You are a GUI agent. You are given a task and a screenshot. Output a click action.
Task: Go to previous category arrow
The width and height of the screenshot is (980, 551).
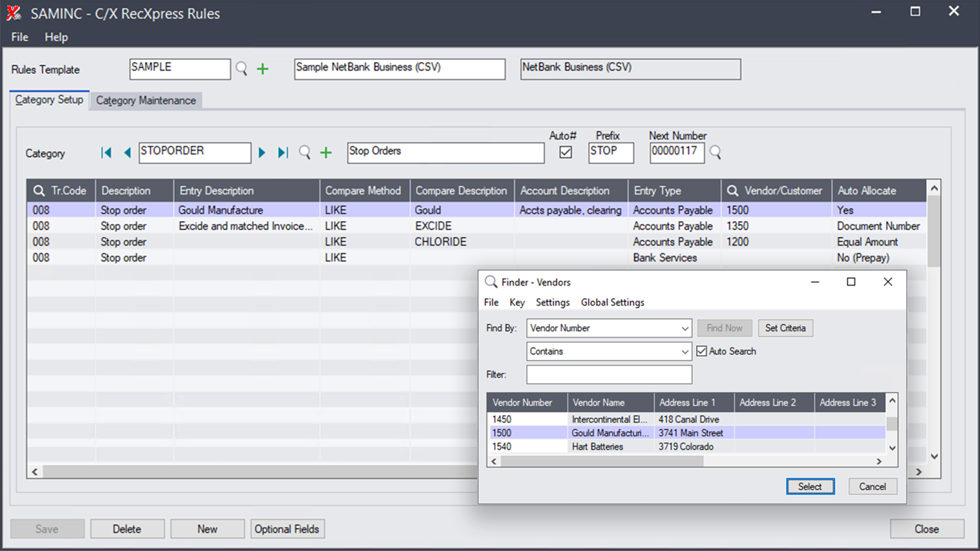coord(128,153)
